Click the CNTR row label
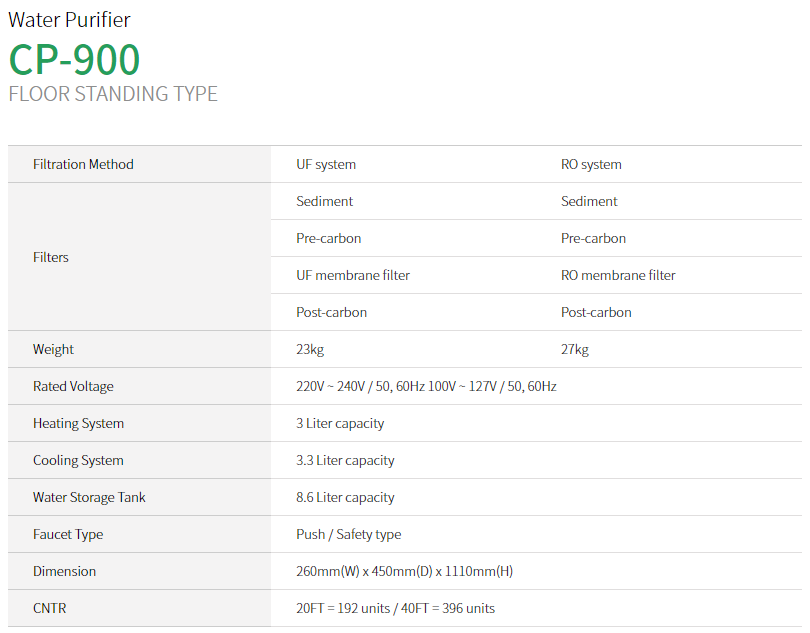Viewport: 810px width, 633px height. click(50, 608)
